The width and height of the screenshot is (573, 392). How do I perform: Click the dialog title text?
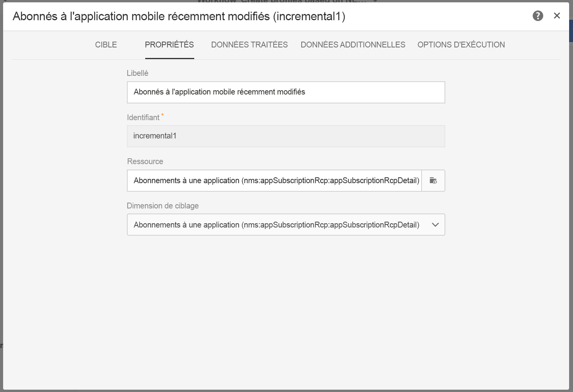(179, 16)
